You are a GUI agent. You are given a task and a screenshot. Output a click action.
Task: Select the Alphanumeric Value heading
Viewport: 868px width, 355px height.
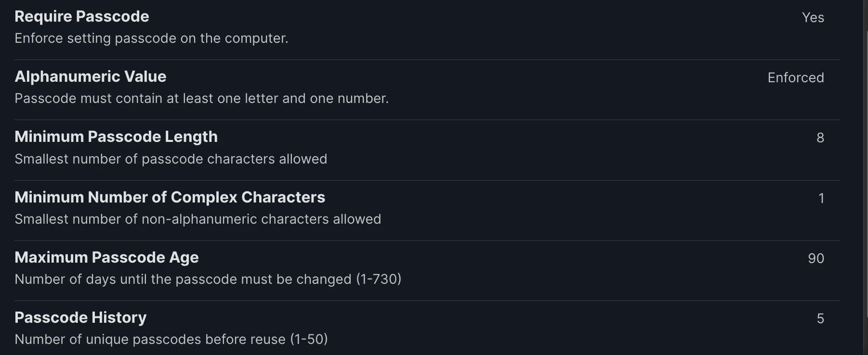[x=91, y=76]
